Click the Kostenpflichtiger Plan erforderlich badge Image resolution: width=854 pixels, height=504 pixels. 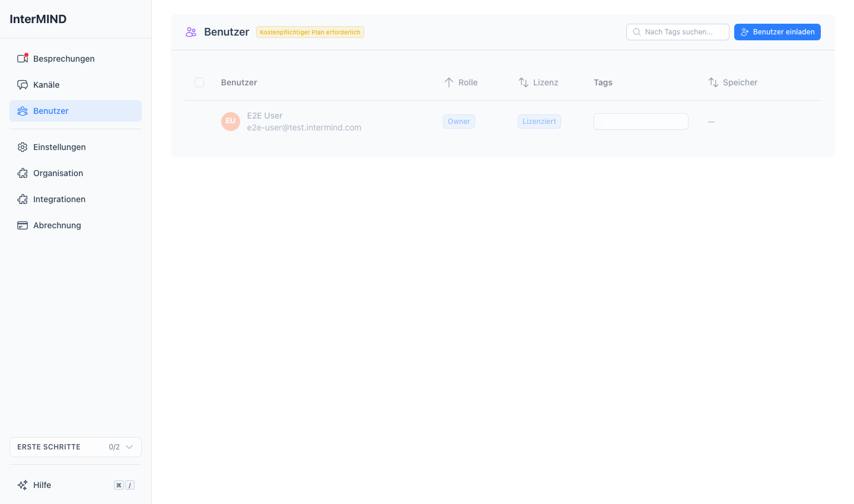(x=310, y=32)
